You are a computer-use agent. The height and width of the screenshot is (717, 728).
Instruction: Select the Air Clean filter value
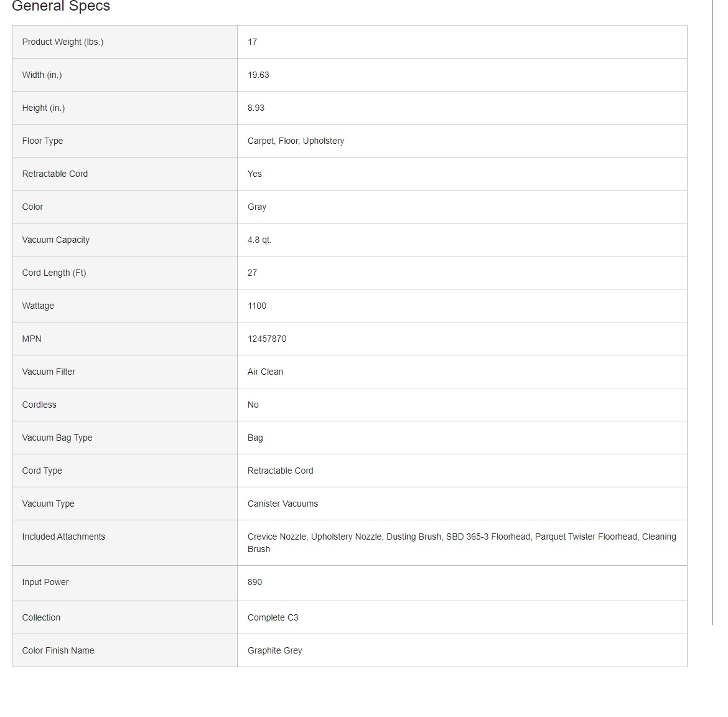(265, 372)
